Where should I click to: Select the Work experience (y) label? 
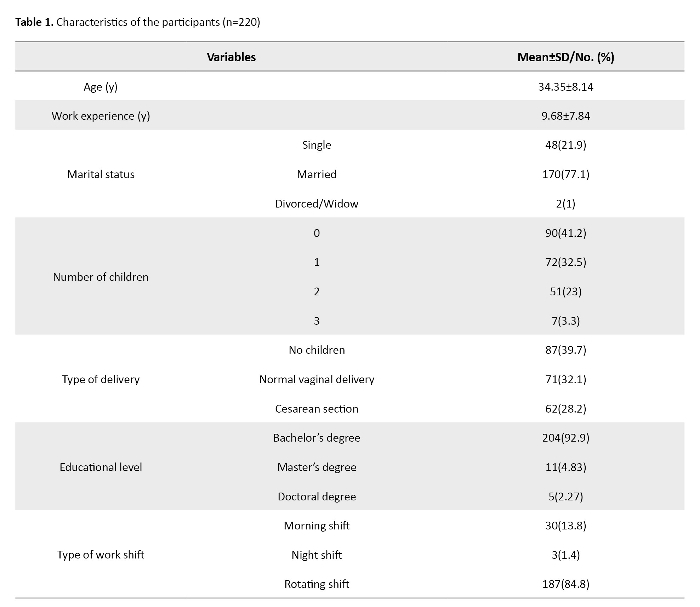click(101, 116)
